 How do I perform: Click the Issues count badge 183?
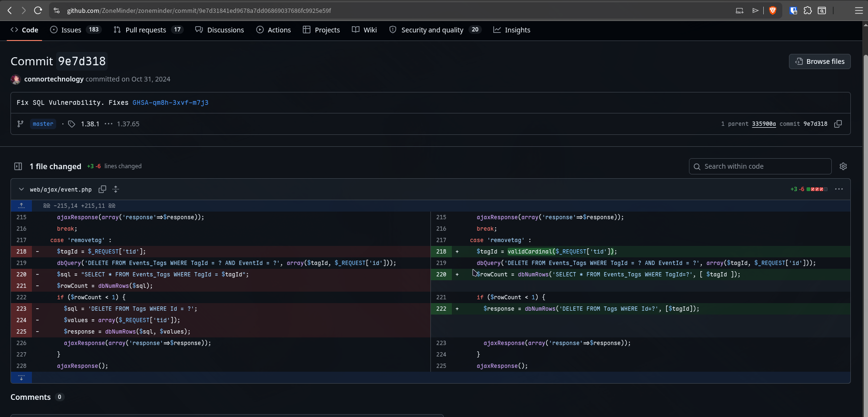pyautogui.click(x=94, y=30)
